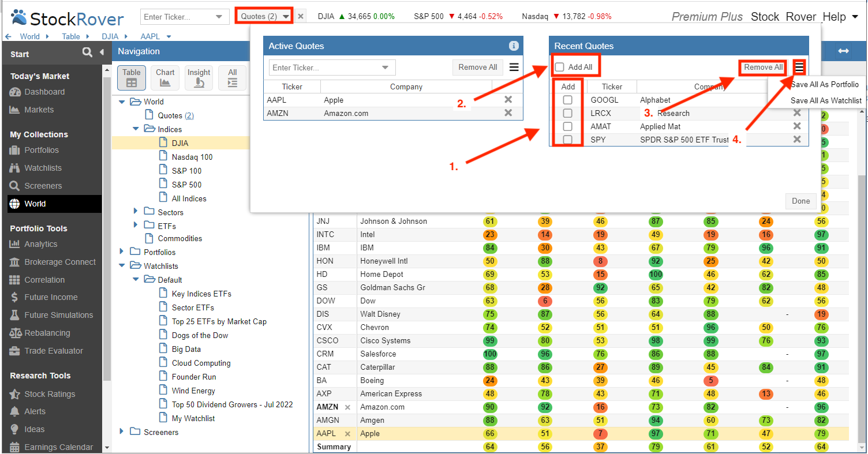The height and width of the screenshot is (454, 868).
Task: Click the top Enter Ticker input field
Action: click(177, 17)
